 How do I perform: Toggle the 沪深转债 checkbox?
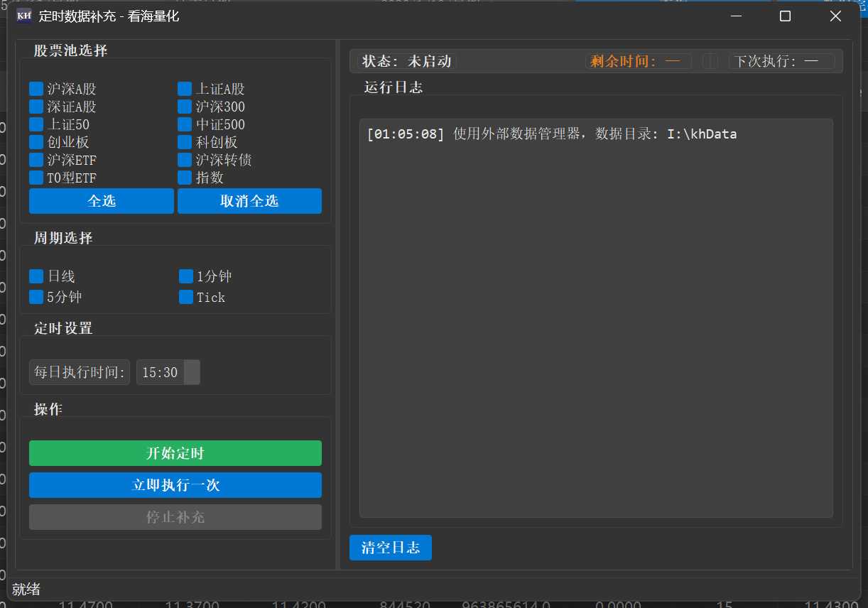pyautogui.click(x=185, y=160)
